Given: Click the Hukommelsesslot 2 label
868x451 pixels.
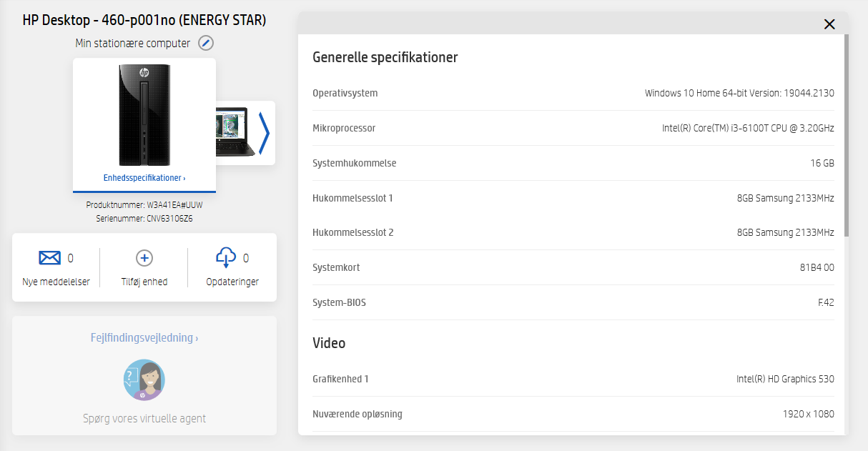Looking at the screenshot, I should [353, 232].
